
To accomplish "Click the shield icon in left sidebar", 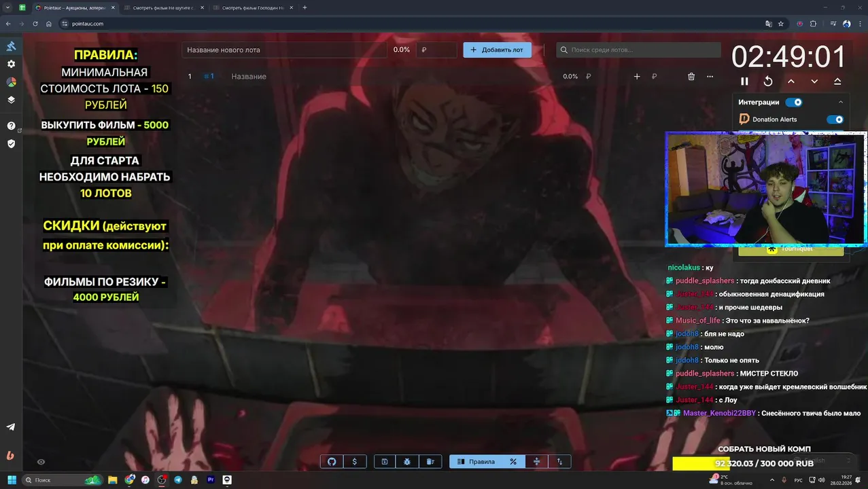I will tap(11, 143).
